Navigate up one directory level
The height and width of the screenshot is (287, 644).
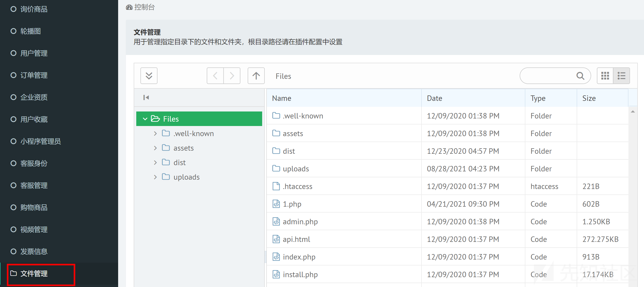point(256,76)
